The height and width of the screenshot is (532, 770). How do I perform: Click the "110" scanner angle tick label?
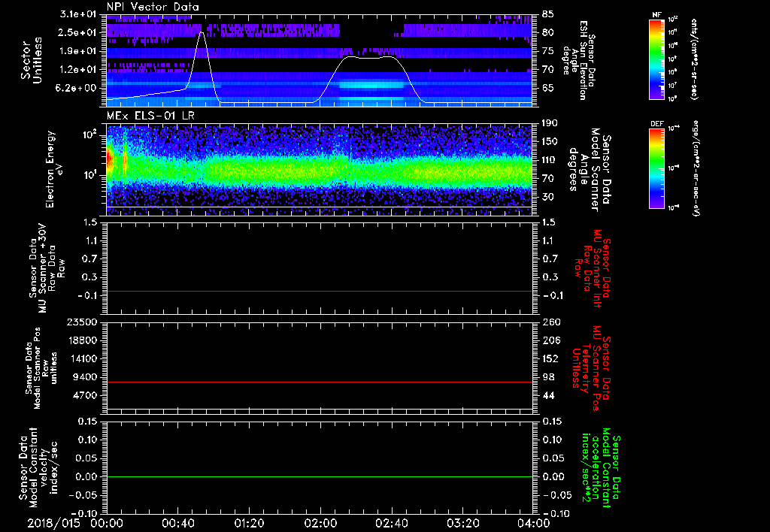(550, 160)
